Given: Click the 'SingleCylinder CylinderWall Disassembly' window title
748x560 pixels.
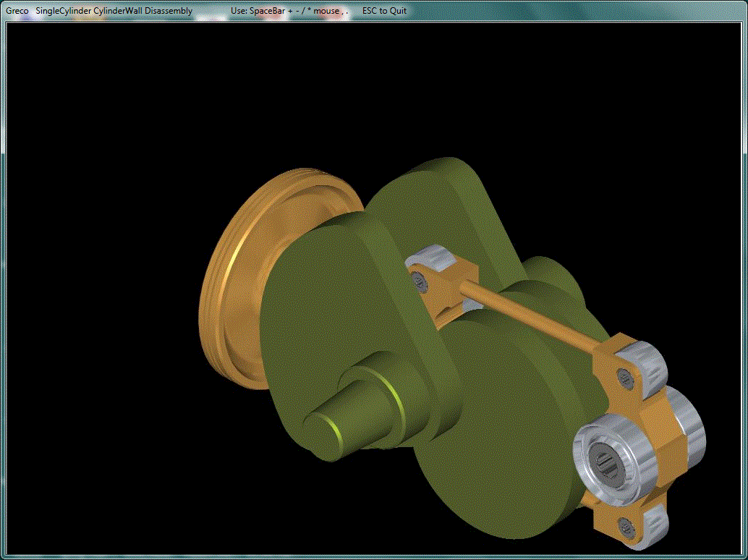Looking at the screenshot, I should pos(114,11).
